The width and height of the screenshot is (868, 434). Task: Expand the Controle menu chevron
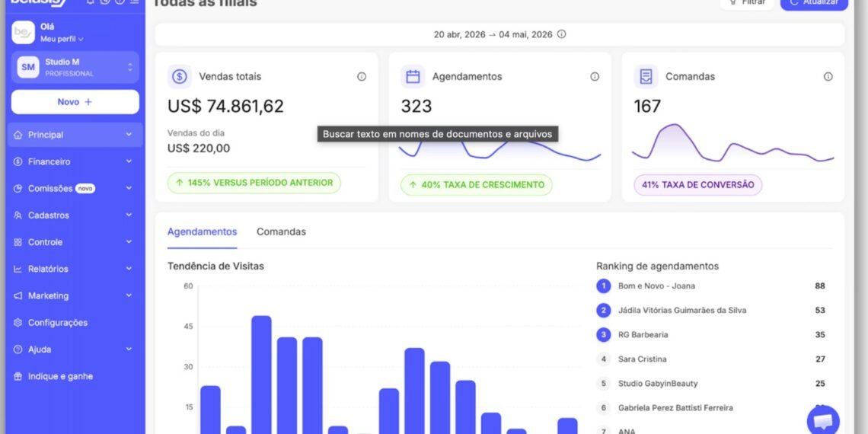(129, 242)
